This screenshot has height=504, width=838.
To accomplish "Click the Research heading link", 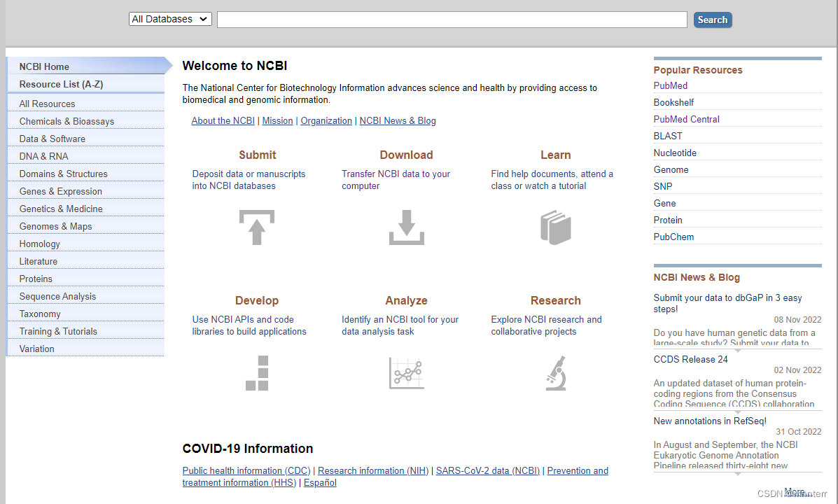I will click(555, 300).
